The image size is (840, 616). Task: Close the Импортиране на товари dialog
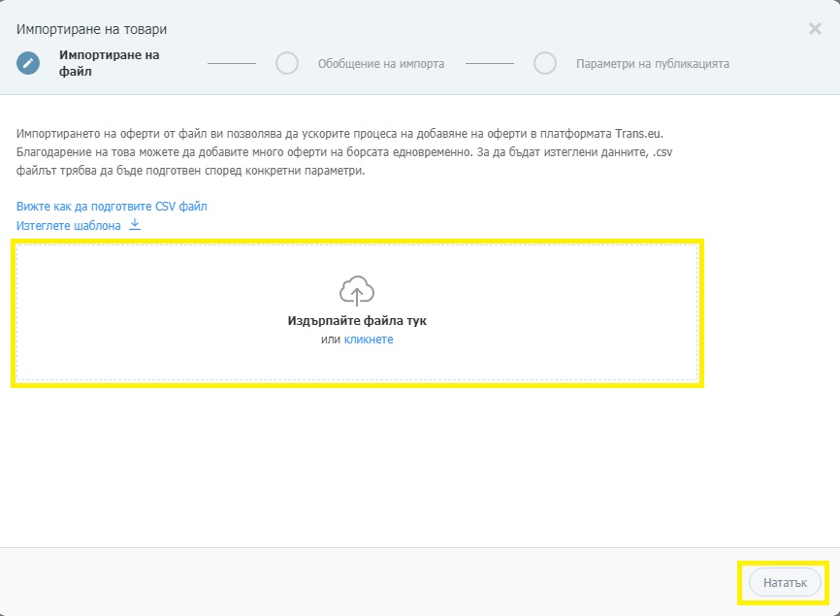coord(815,29)
